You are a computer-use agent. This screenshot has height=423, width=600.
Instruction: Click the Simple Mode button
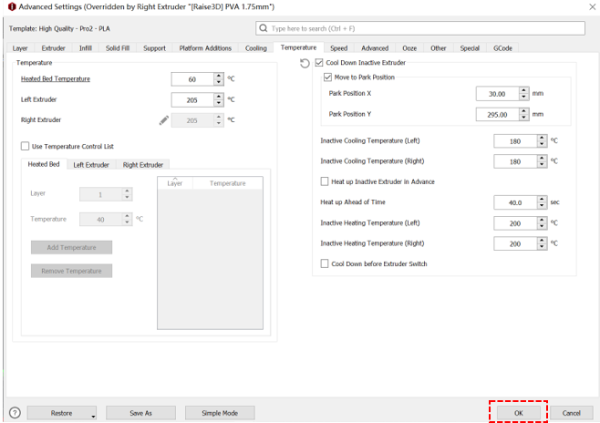pyautogui.click(x=226, y=412)
